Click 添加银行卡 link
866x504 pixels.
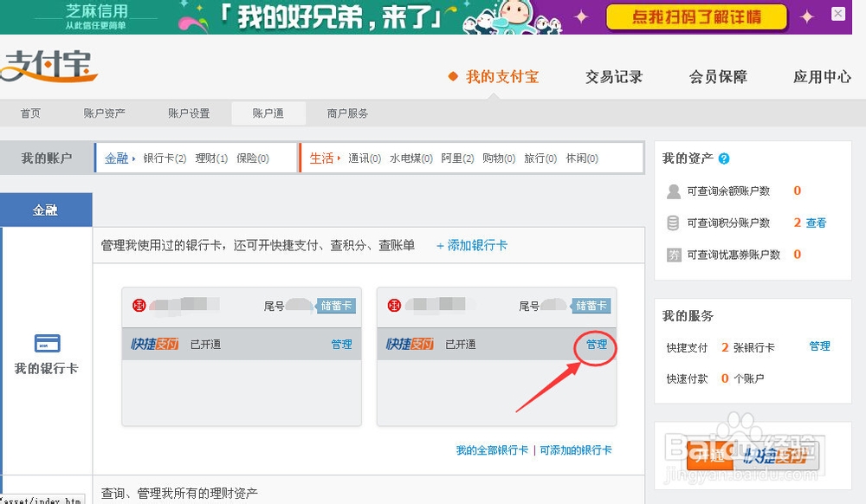tap(472, 245)
